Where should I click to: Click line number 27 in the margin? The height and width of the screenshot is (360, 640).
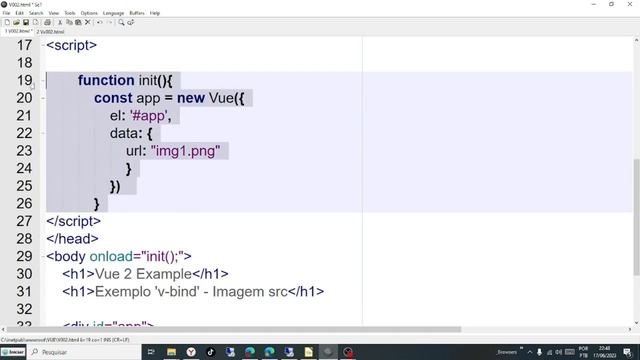click(x=24, y=221)
